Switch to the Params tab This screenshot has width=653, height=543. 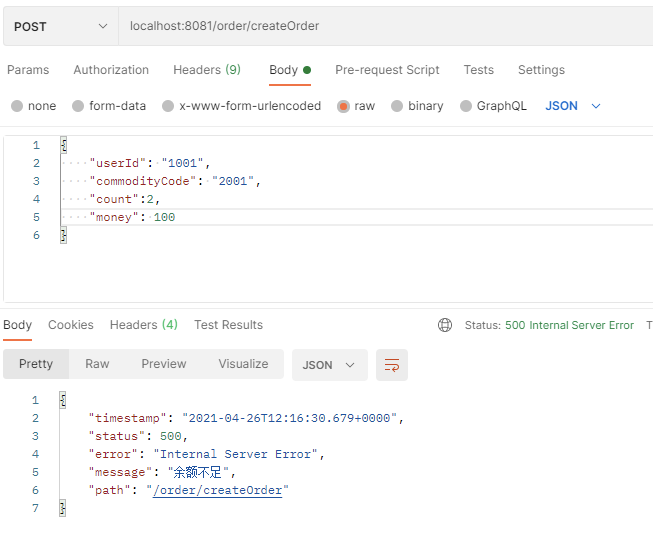point(28,70)
